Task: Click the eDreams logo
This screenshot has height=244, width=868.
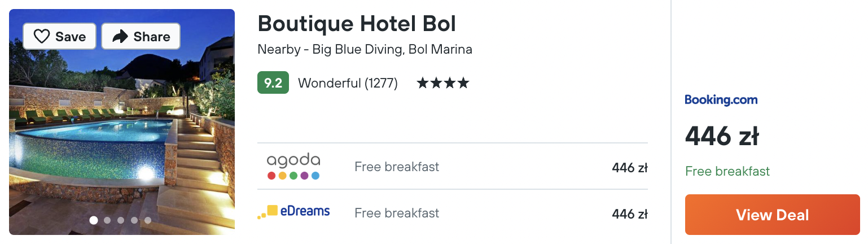Action: click(x=293, y=212)
